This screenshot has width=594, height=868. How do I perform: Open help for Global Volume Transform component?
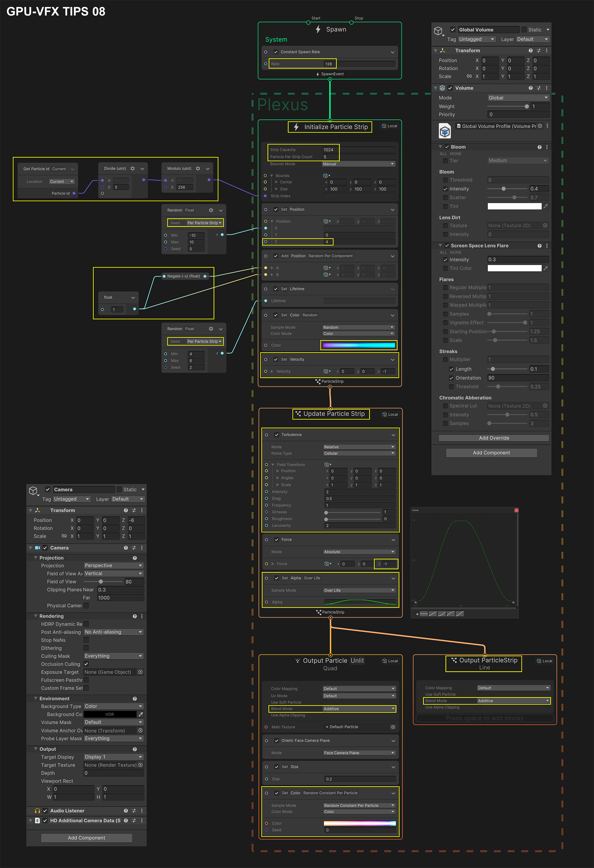click(531, 51)
